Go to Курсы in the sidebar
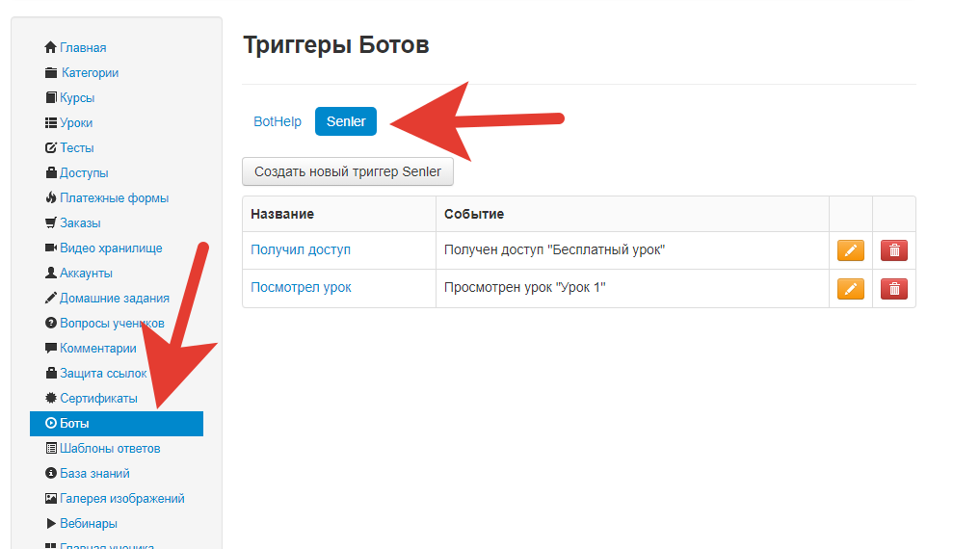 (77, 98)
